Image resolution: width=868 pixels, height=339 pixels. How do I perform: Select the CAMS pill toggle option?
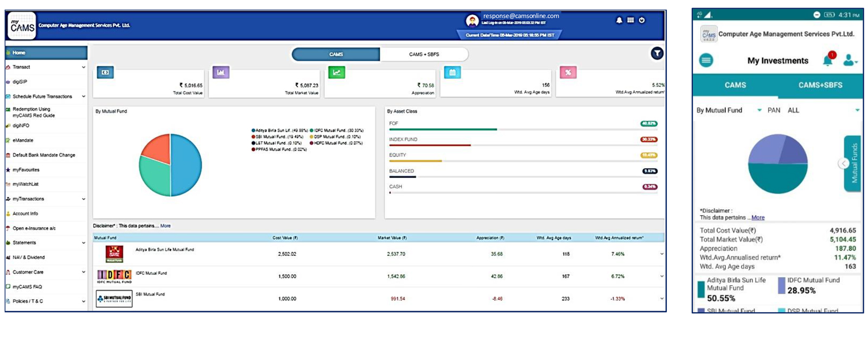(336, 54)
